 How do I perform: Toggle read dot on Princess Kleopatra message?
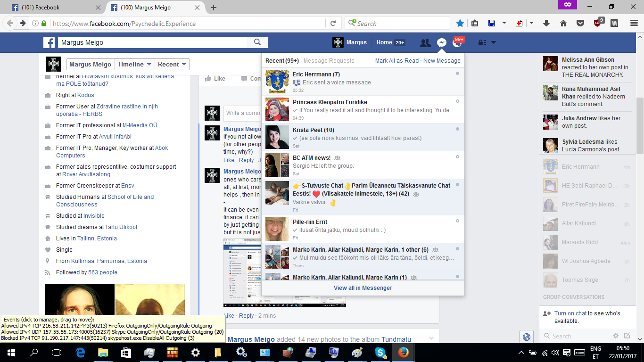457,101
